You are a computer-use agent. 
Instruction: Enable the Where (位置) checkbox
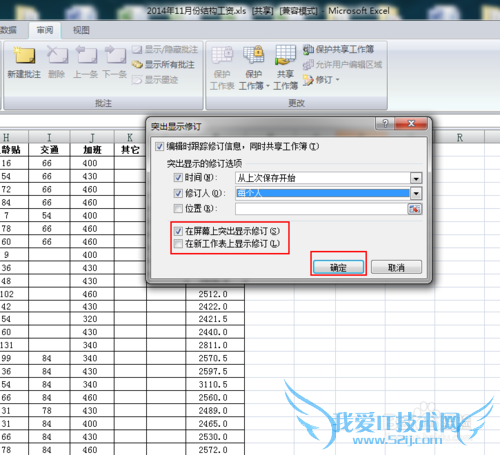(178, 209)
